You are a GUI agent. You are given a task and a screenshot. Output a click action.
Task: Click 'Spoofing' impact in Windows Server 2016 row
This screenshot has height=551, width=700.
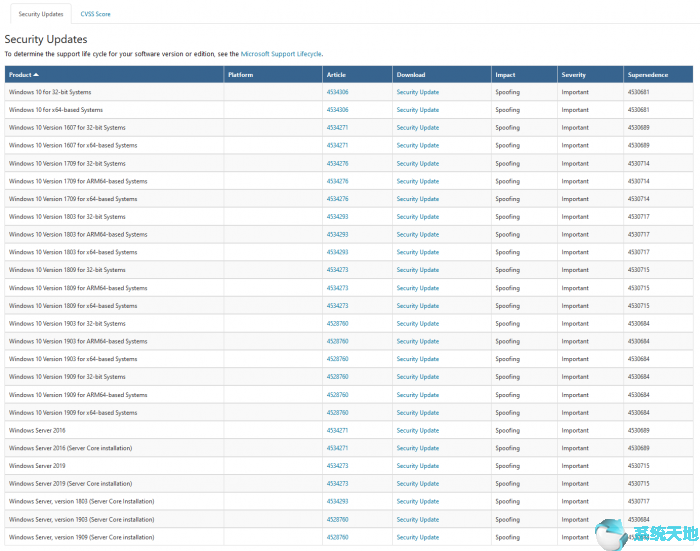coord(507,430)
